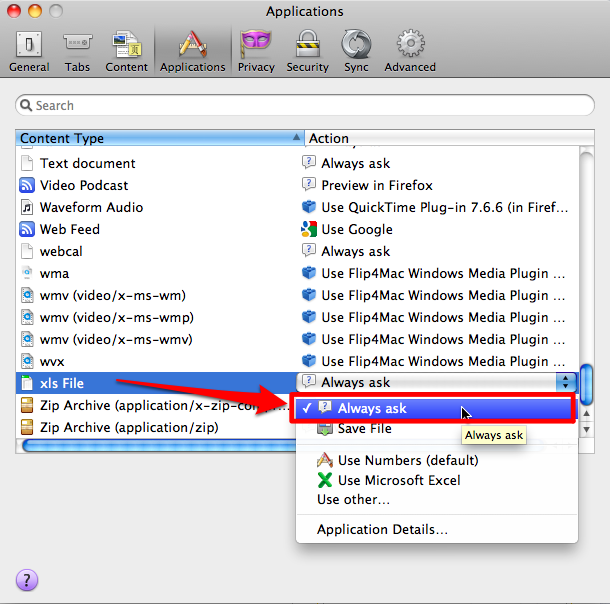Image resolution: width=610 pixels, height=604 pixels.
Task: Click the Action column header
Action: point(440,138)
